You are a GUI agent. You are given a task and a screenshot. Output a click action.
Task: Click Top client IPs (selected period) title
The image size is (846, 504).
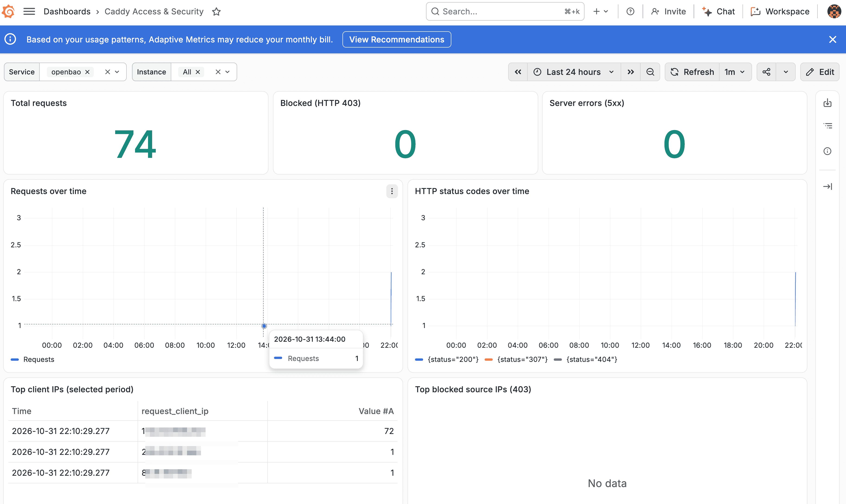72,389
